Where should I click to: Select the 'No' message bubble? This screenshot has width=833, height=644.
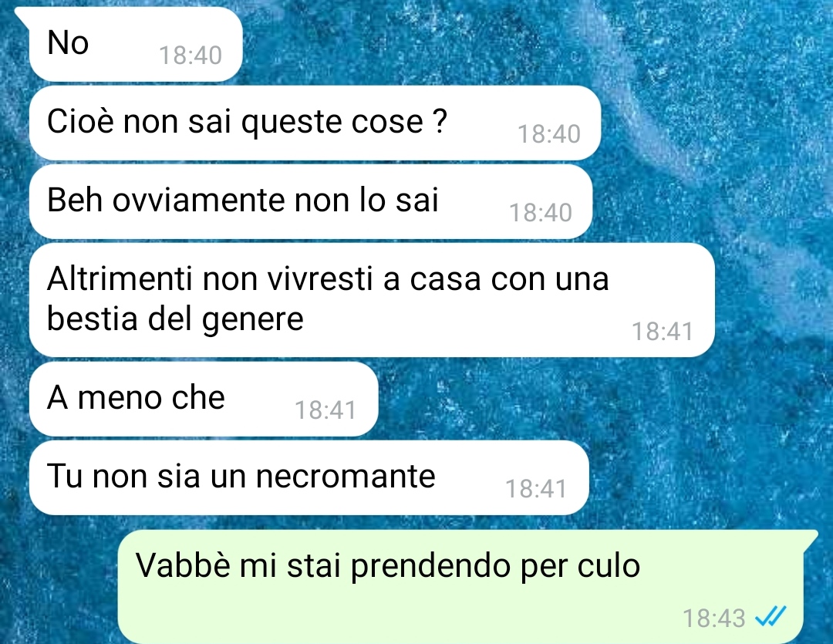[x=136, y=45]
